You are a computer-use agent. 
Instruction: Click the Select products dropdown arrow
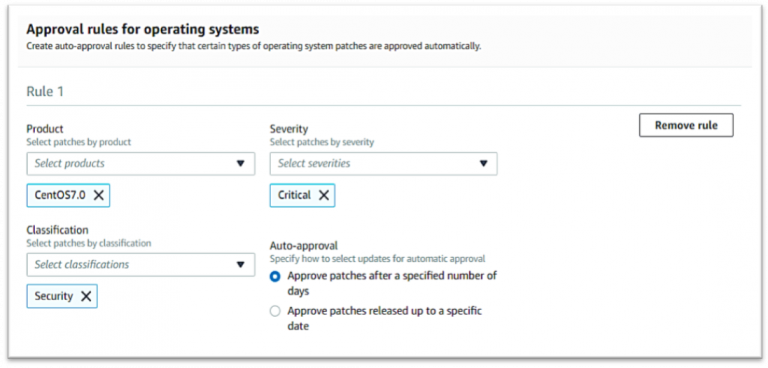[240, 164]
